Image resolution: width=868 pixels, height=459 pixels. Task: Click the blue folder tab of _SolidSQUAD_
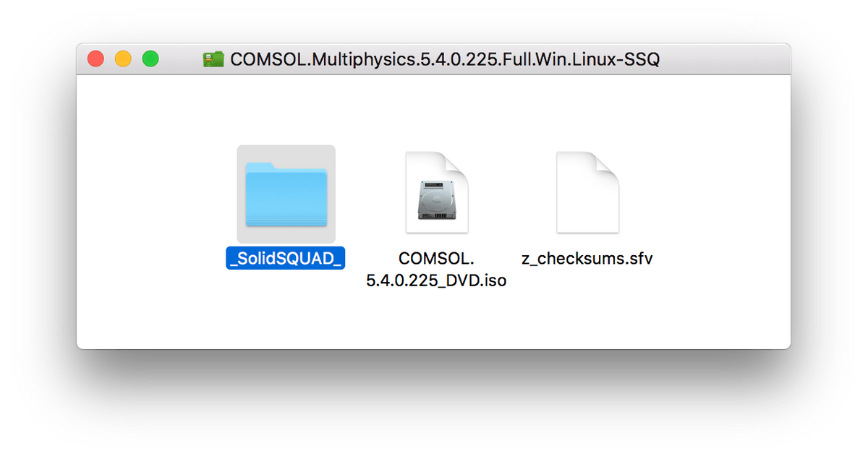[x=262, y=166]
